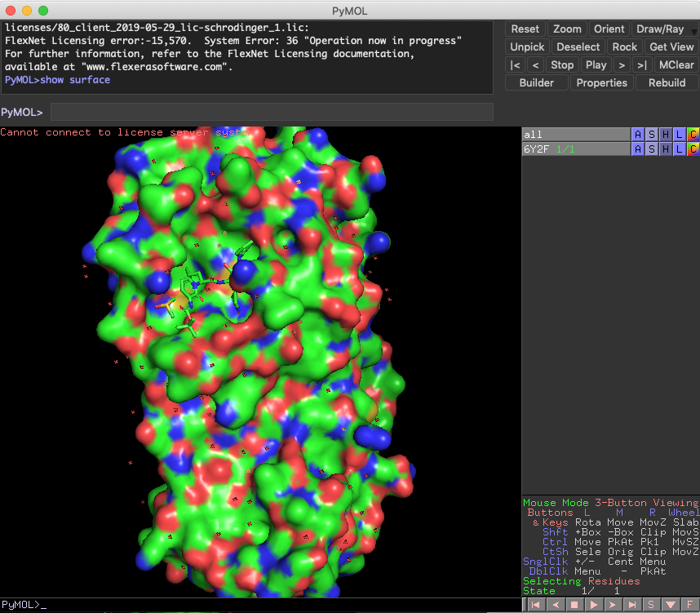The image size is (700, 613).
Task: Click the macOS yellow minimize button
Action: point(27,11)
